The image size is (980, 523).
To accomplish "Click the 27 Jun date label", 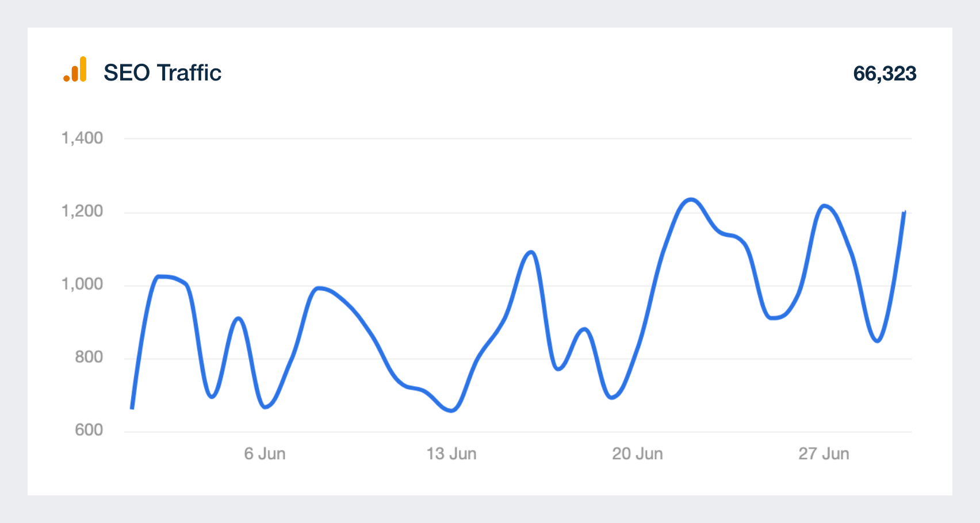I will [x=824, y=454].
